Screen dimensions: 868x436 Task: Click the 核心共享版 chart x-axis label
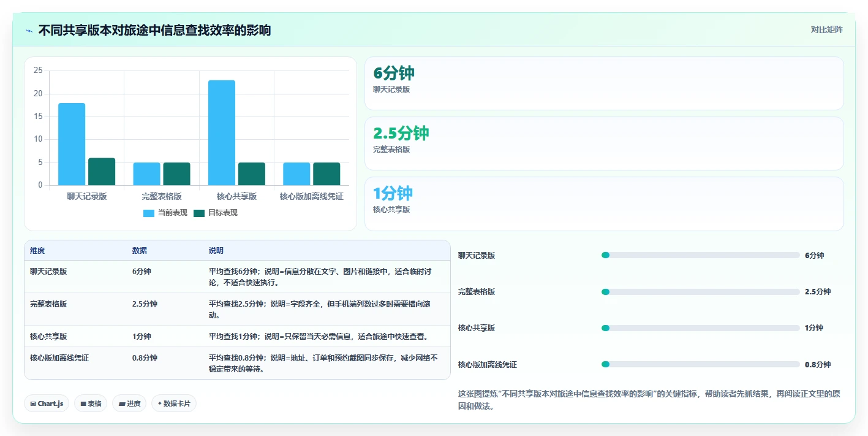237,196
